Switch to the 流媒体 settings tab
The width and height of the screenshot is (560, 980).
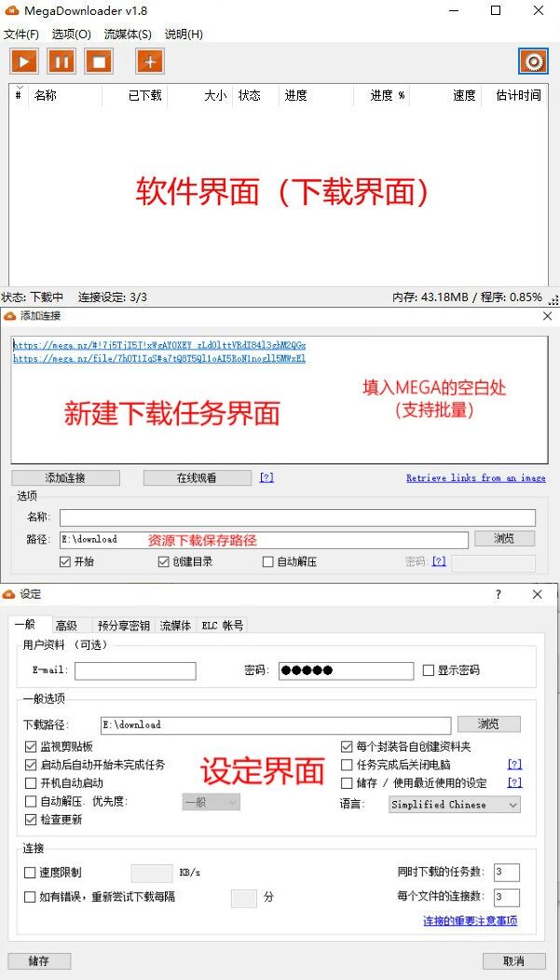point(175,626)
